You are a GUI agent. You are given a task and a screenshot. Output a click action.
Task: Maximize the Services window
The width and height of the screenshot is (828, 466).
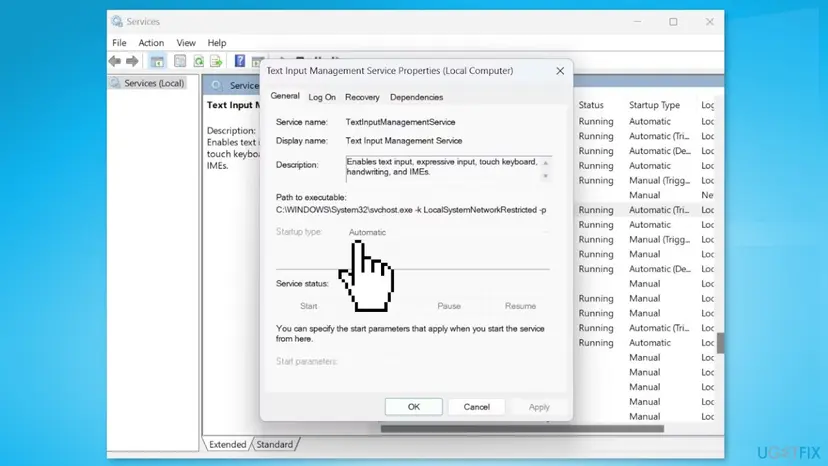coord(673,22)
